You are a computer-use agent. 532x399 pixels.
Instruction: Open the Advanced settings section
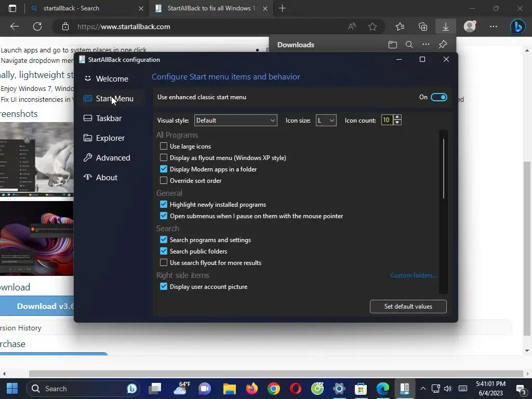point(107,158)
